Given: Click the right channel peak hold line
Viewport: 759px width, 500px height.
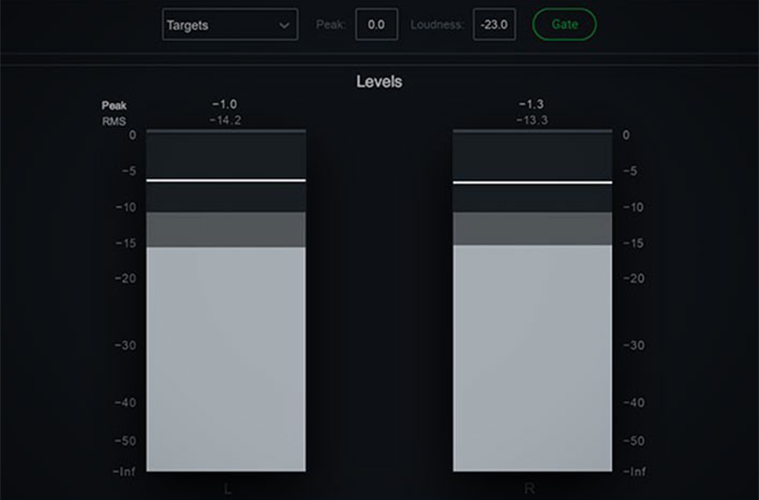Looking at the screenshot, I should (532, 182).
